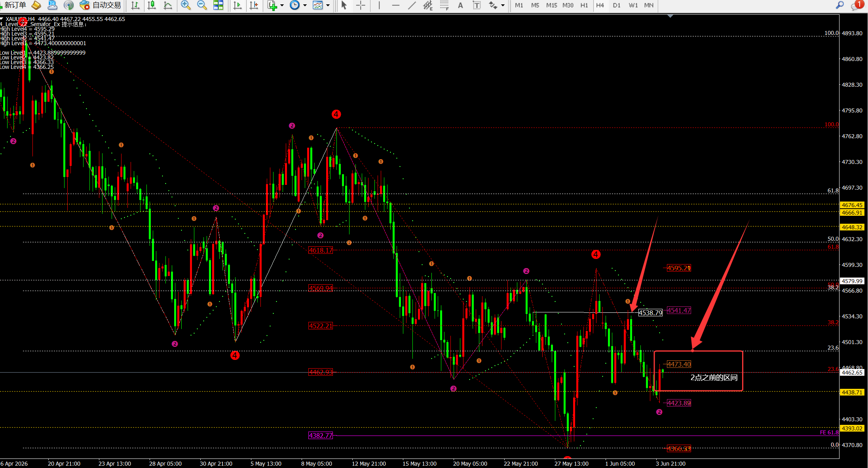Click the chart templates icon
Image resolution: width=868 pixels, height=468 pixels.
point(317,5)
